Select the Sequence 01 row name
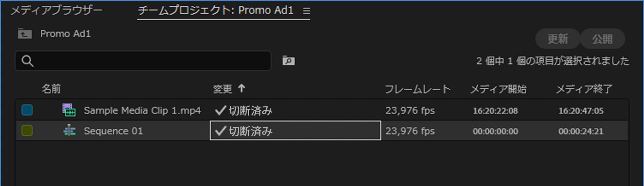 click(x=113, y=131)
